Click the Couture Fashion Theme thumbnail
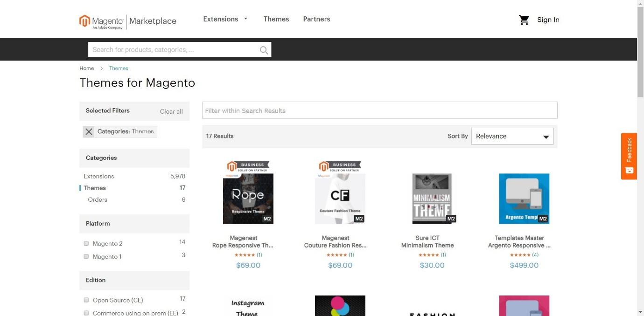The image size is (644, 316). pos(340,199)
